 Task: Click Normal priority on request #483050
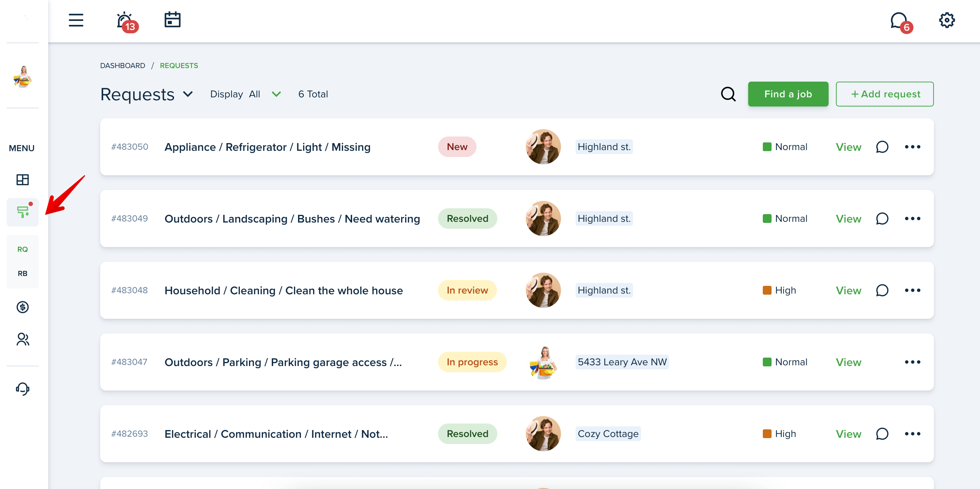(x=784, y=147)
